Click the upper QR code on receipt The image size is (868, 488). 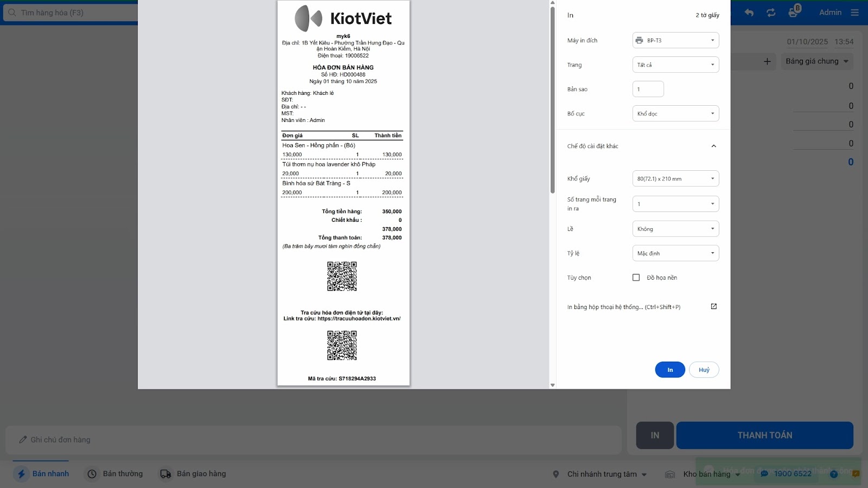click(342, 277)
